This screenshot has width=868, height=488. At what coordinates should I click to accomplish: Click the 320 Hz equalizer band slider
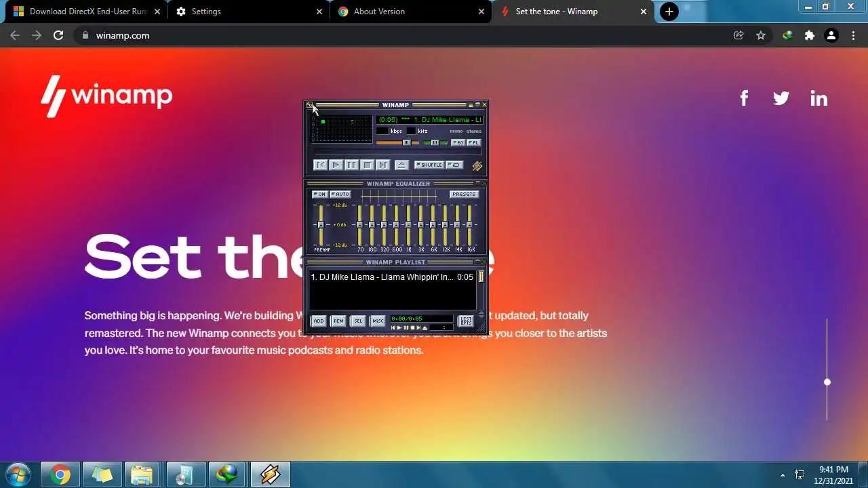(x=384, y=225)
